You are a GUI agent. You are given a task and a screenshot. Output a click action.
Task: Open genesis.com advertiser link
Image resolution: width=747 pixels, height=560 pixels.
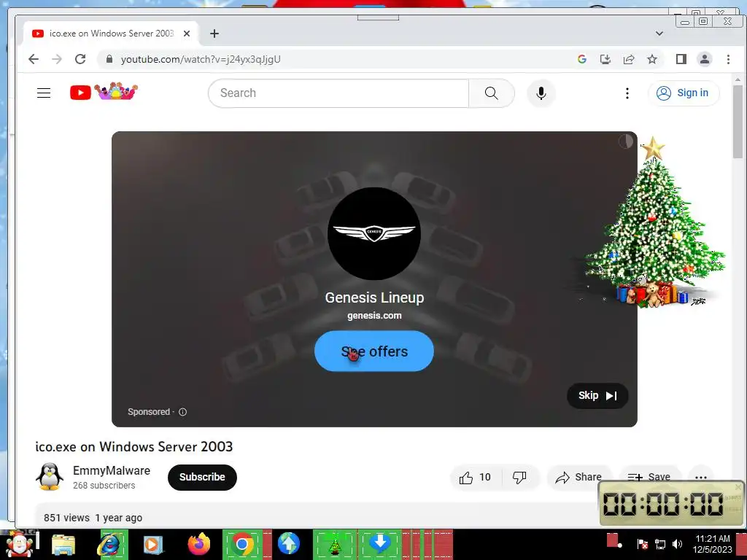(x=374, y=315)
